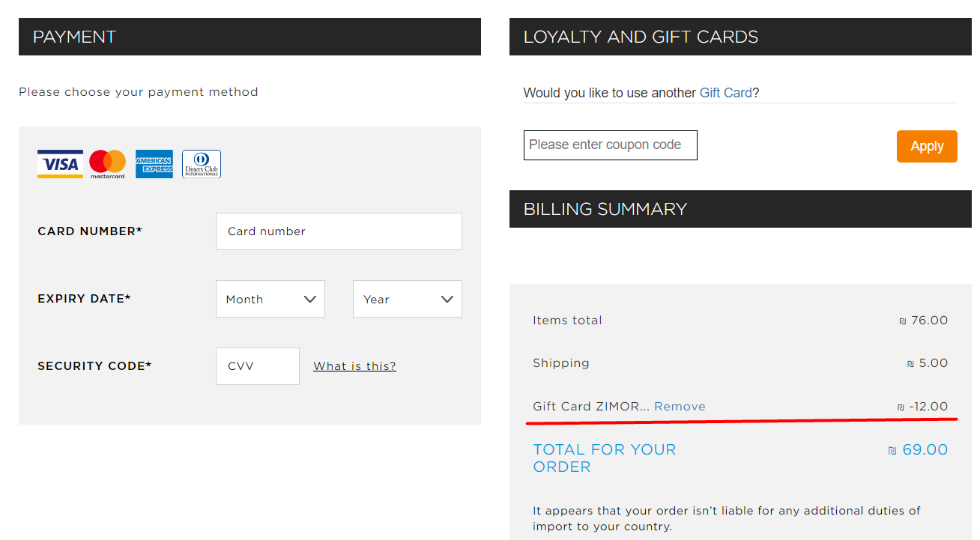Open the expiry Month dropdown
The height and width of the screenshot is (540, 980).
click(x=270, y=299)
